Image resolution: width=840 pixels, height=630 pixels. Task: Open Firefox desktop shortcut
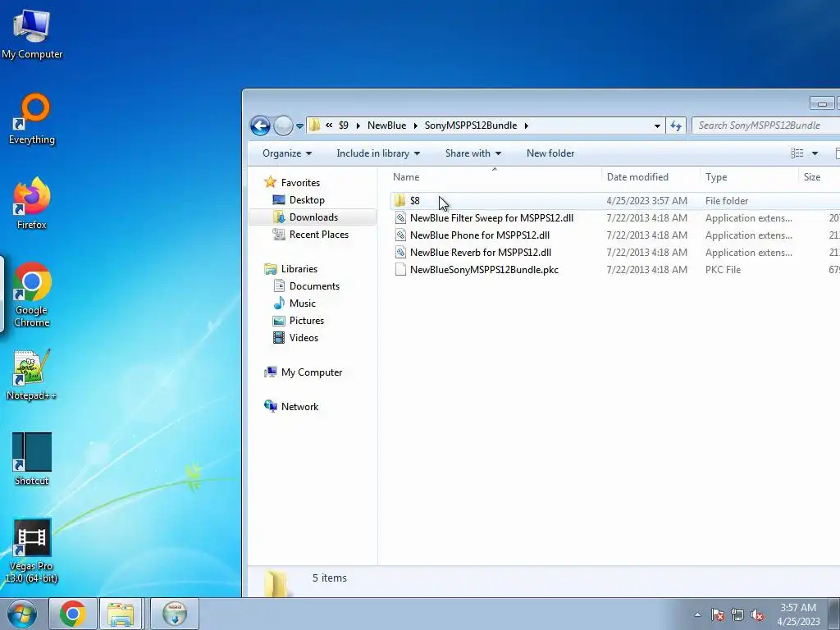pyautogui.click(x=32, y=203)
